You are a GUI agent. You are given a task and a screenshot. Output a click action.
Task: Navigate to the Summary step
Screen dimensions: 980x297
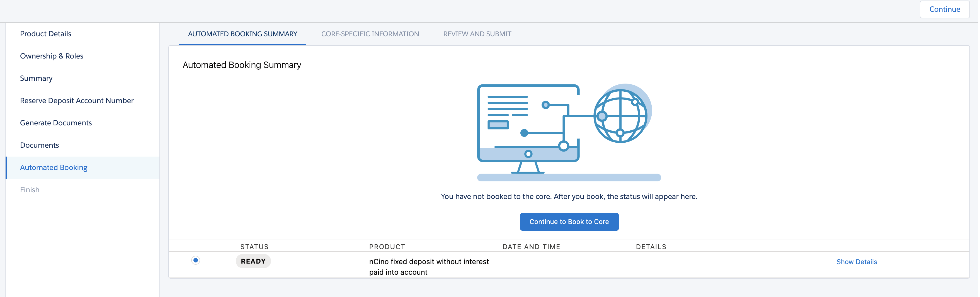(36, 78)
